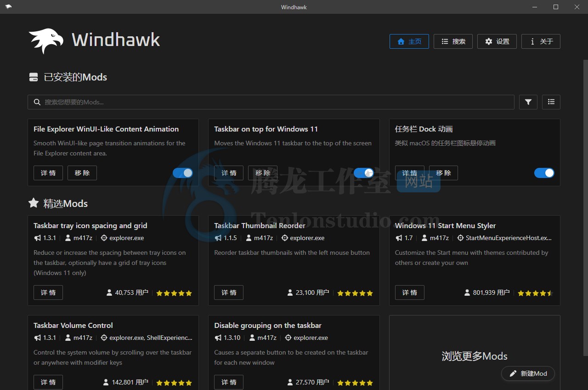Click 移除 for 任务栏 Dock 动画
This screenshot has height=390, width=588.
coord(443,173)
